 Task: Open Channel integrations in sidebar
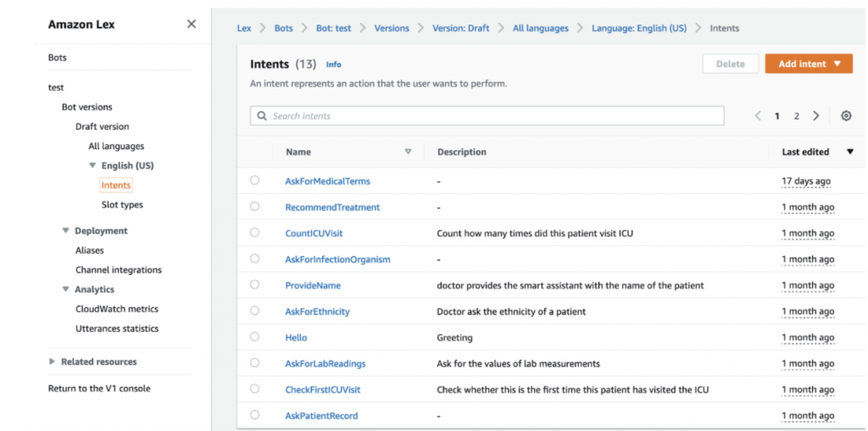[x=119, y=270]
